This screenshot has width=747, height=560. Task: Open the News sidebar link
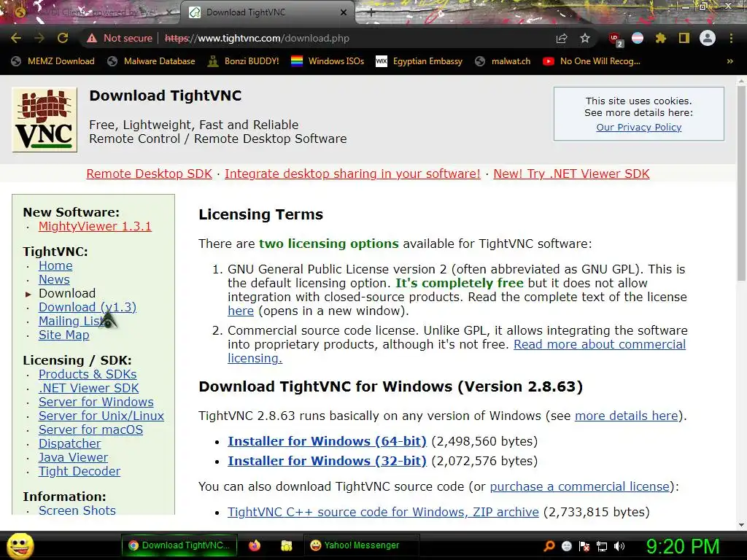tap(54, 279)
